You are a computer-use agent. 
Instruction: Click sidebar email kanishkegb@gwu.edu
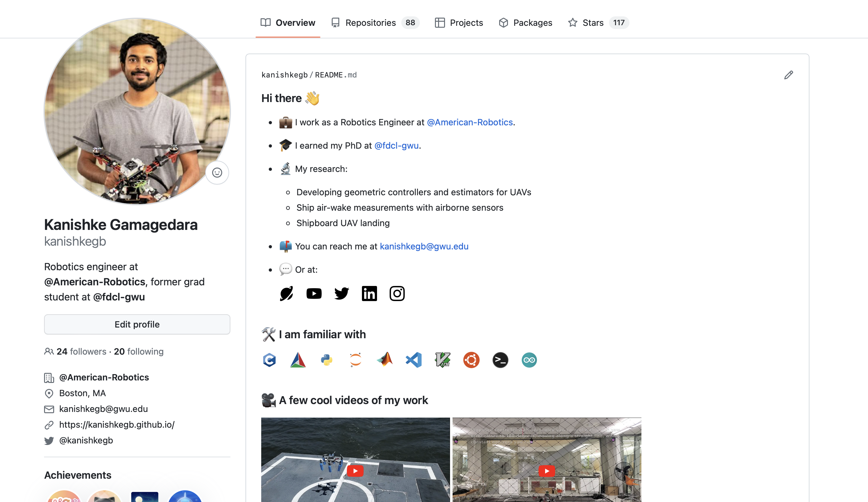[x=103, y=409]
